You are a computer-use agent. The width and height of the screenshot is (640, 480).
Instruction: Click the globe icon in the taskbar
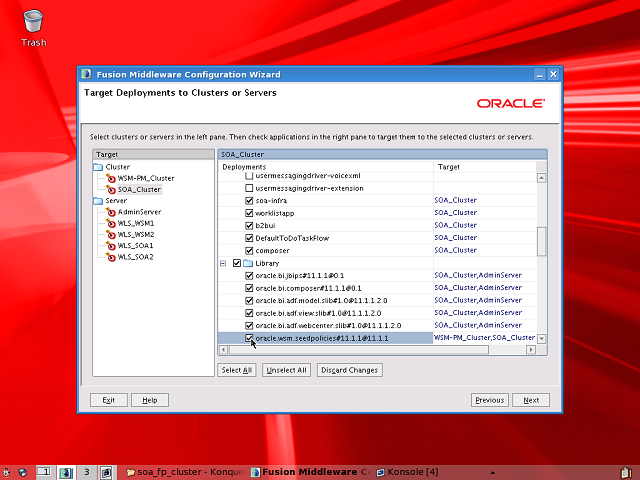point(23,472)
